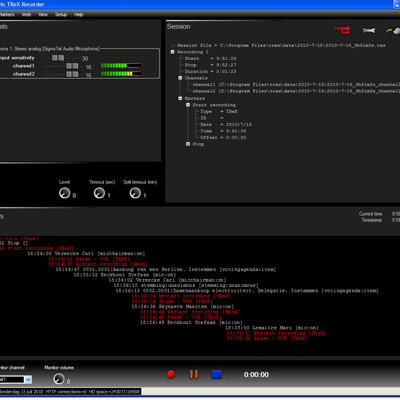Open the Setup menu
400x400 pixels.
61,14
